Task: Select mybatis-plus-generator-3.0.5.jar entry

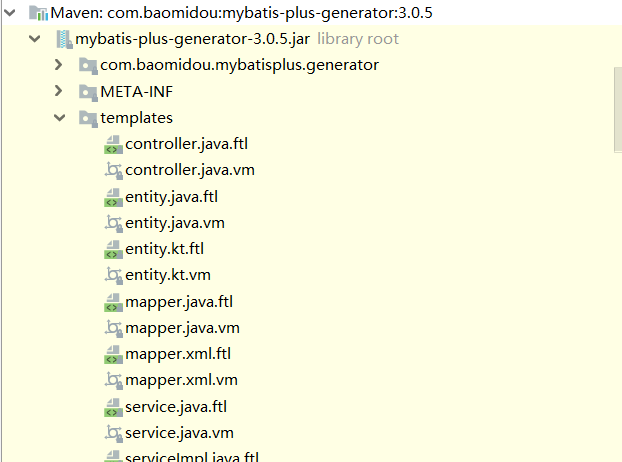Action: [192, 39]
